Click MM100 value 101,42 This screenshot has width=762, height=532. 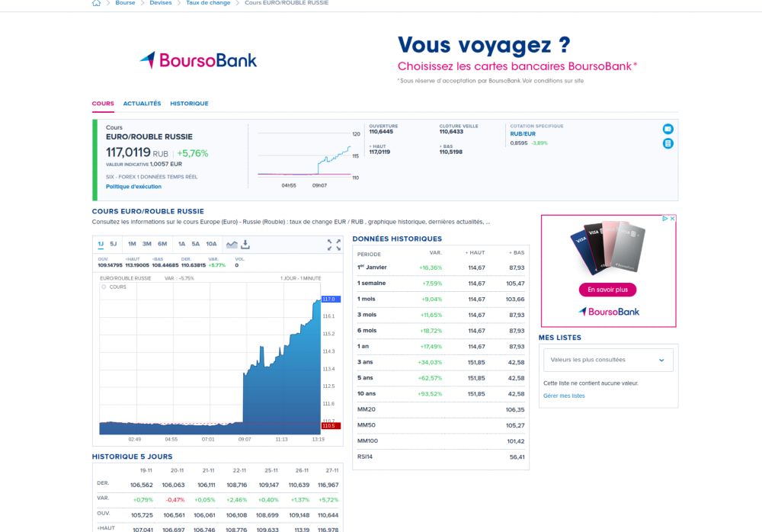pos(516,441)
